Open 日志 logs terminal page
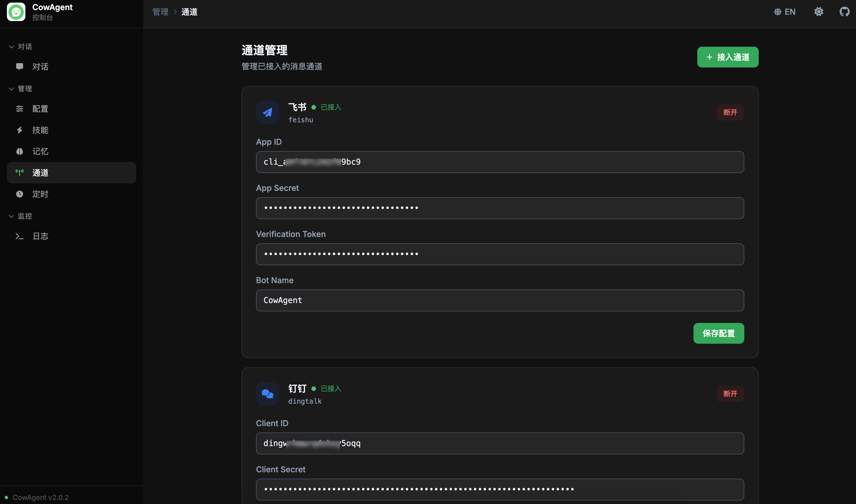The image size is (856, 504). 40,236
